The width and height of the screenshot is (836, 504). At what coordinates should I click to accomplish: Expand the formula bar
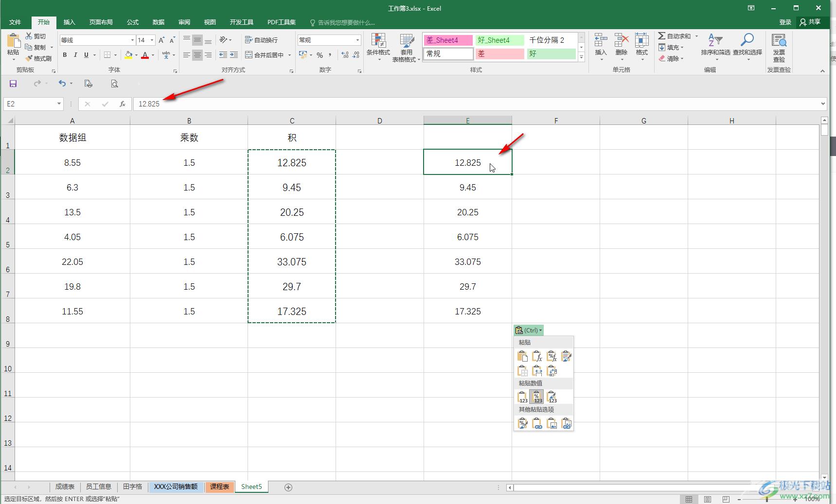click(823, 104)
